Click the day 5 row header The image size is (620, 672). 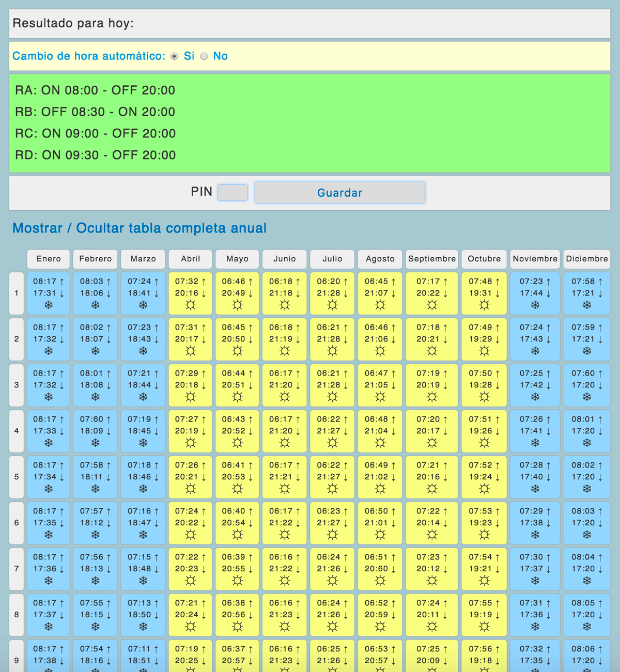(x=17, y=477)
